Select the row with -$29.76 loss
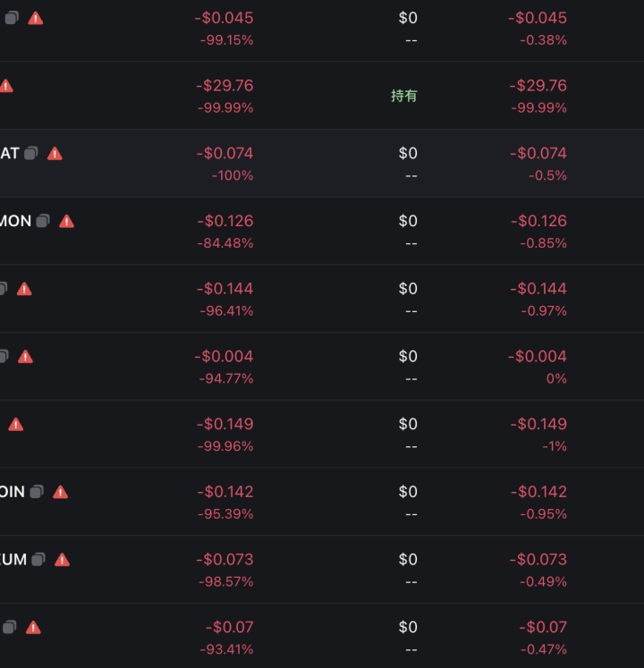 322,96
